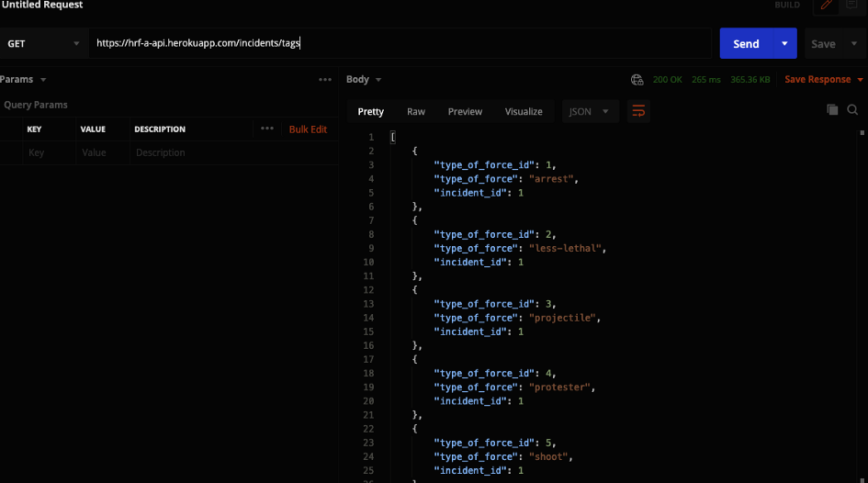Click the BUILD mode button
Image resolution: width=868 pixels, height=483 pixels.
(x=787, y=5)
